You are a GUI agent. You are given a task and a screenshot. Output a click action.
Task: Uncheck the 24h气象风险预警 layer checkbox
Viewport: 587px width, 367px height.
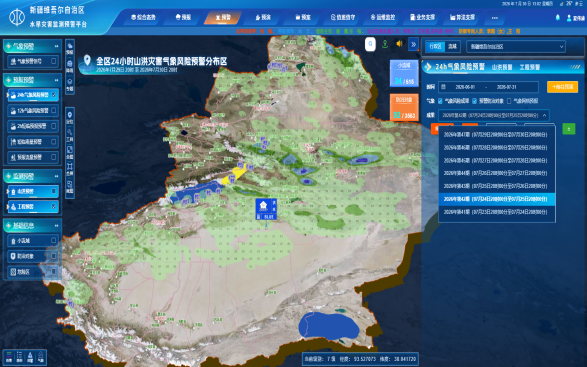click(x=54, y=95)
